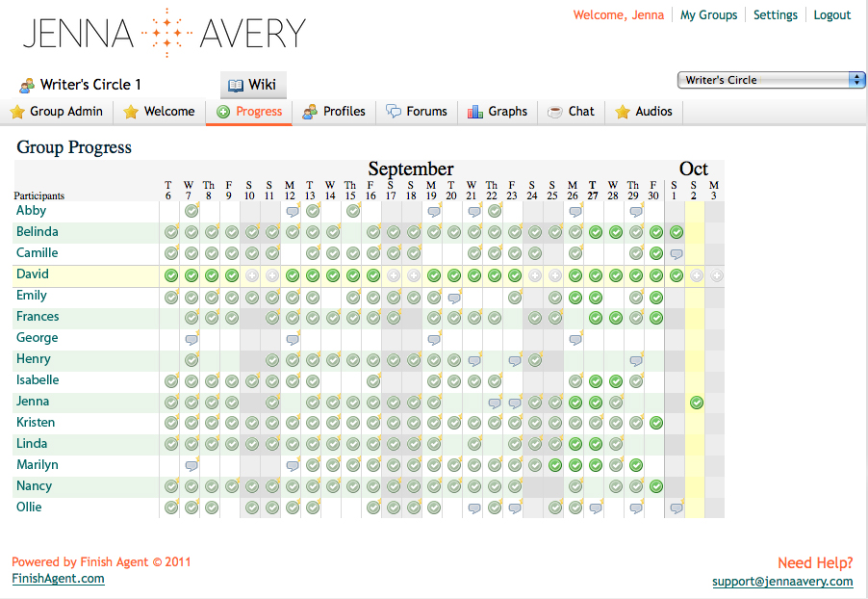Open the Chat tab
Screen dimensions: 868x599
[x=571, y=112]
